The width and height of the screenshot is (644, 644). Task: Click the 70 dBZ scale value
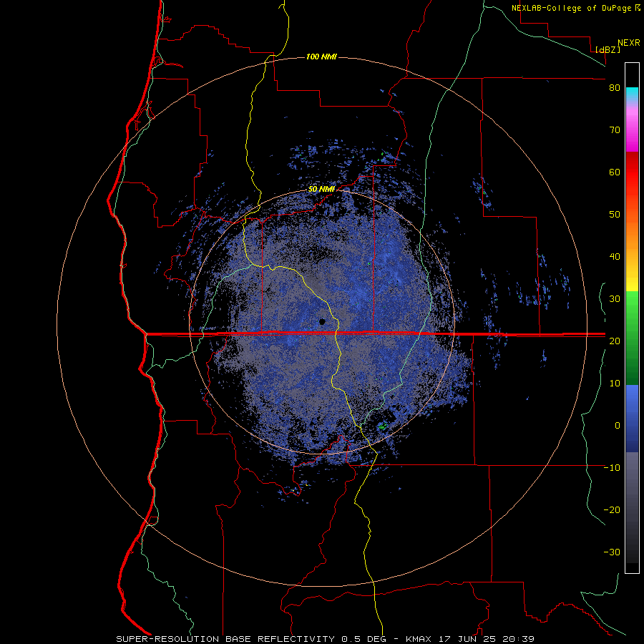615,130
